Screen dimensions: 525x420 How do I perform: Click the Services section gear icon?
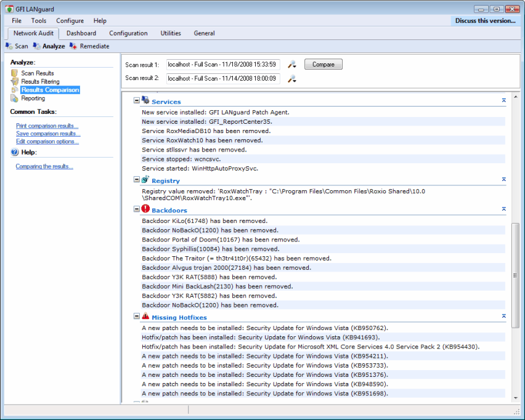[x=145, y=100]
